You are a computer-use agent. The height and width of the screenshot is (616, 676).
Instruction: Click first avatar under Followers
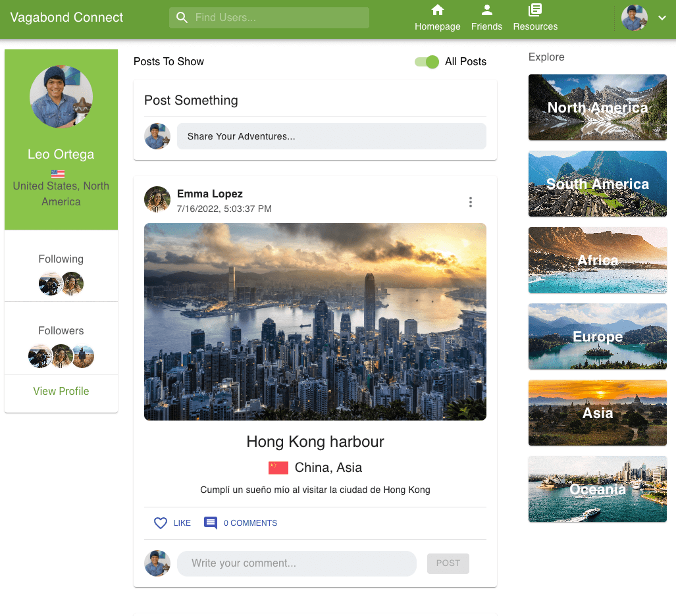(x=39, y=356)
